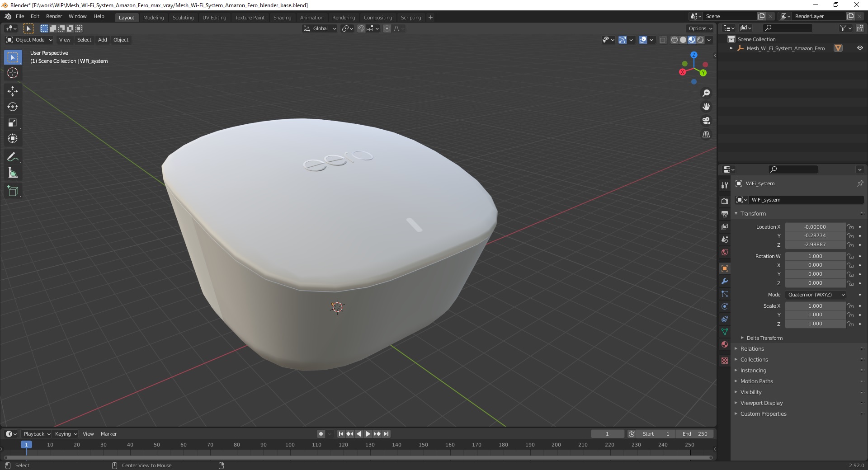Open the Output properties tab
The image size is (868, 470).
point(725,214)
